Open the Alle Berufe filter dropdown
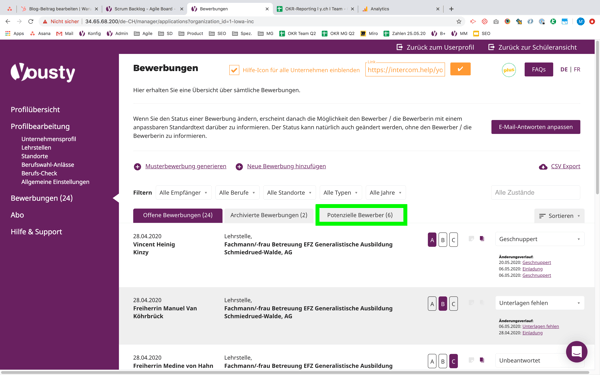Image resolution: width=600 pixels, height=375 pixels. 237,192
